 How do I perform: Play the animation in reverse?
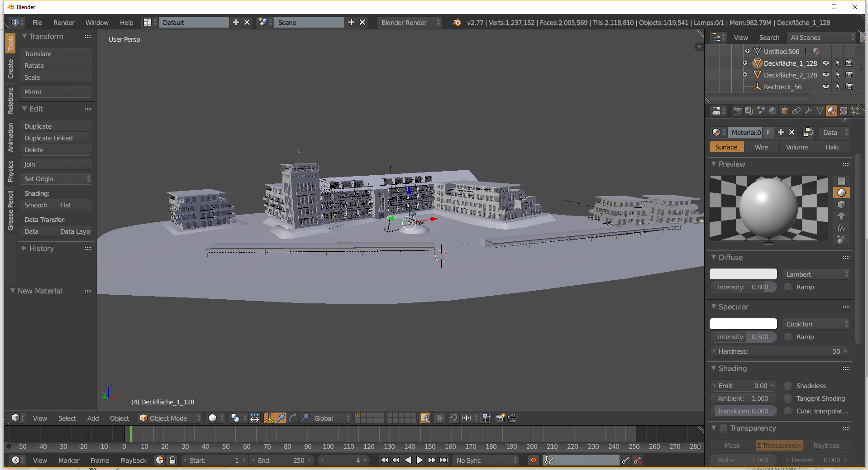coord(408,460)
